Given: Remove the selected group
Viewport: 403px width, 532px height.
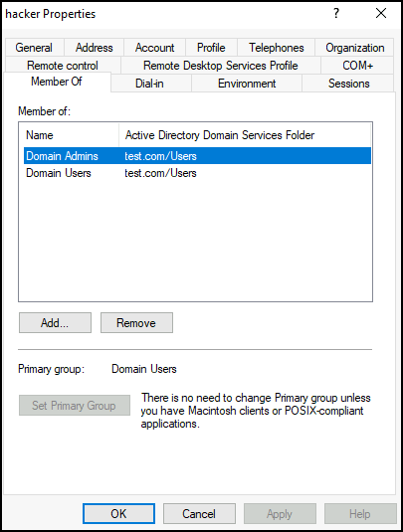Looking at the screenshot, I should click(x=136, y=322).
